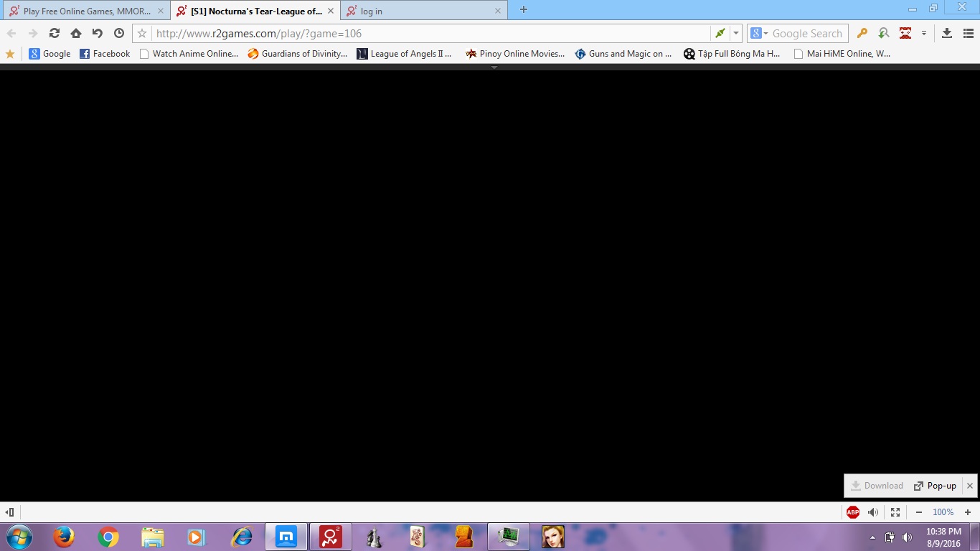Open the key-shaped password manager icon

pyautogui.click(x=862, y=33)
